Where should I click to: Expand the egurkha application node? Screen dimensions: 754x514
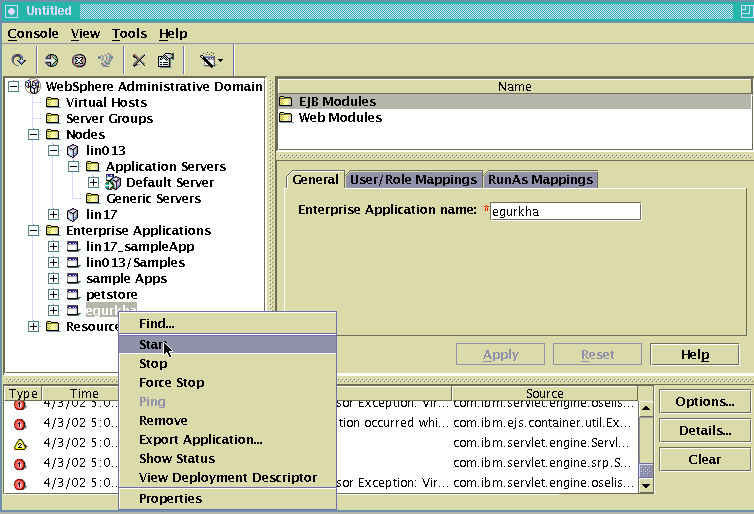53,311
